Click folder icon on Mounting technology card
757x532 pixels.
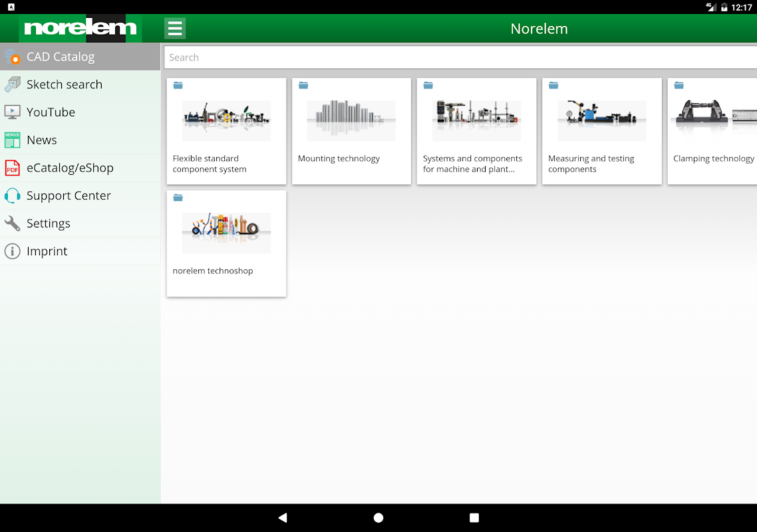[303, 85]
